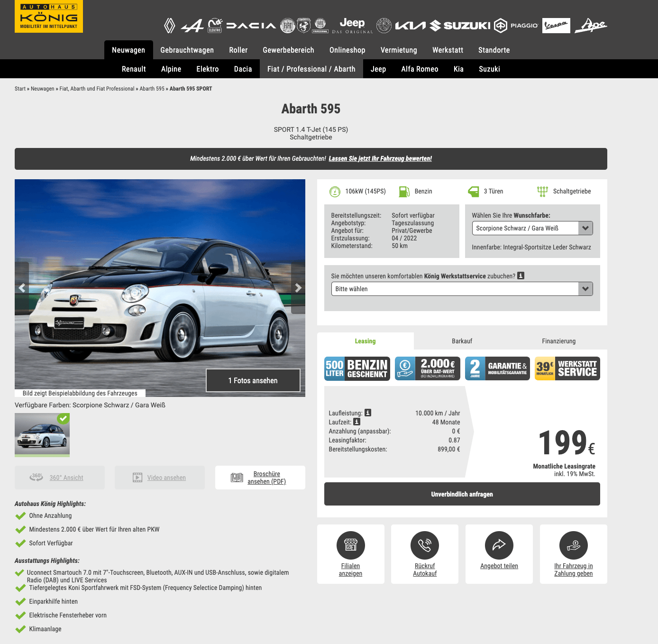The height and width of the screenshot is (644, 658).
Task: Open the Roller main menu
Action: tap(238, 50)
